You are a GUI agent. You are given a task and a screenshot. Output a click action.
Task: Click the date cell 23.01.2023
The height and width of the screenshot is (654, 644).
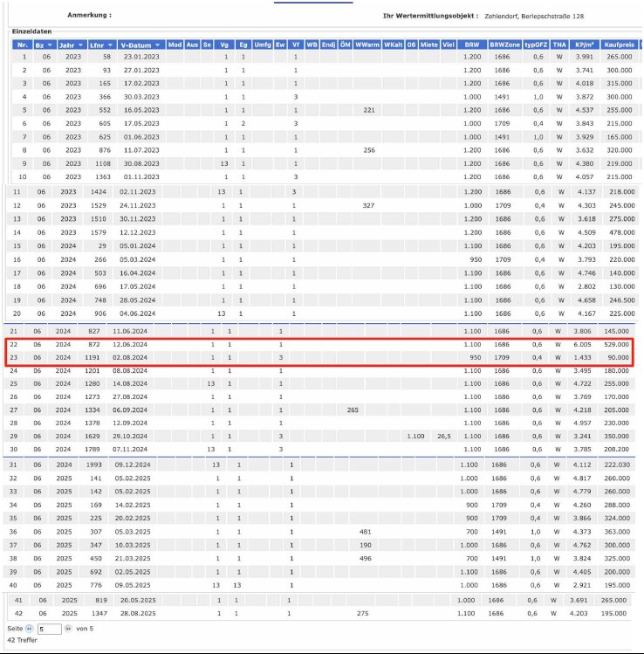[141, 57]
